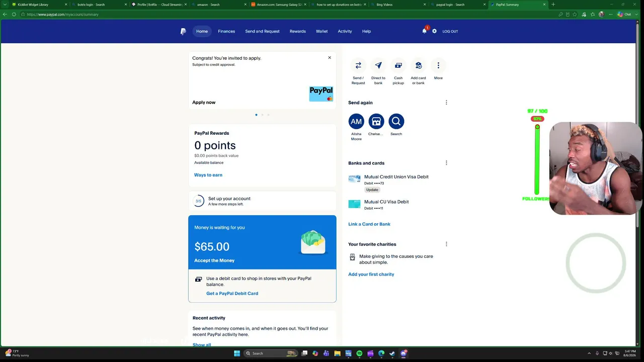Click Link a Card or Bank
Image resolution: width=644 pixels, height=362 pixels.
[369, 224]
